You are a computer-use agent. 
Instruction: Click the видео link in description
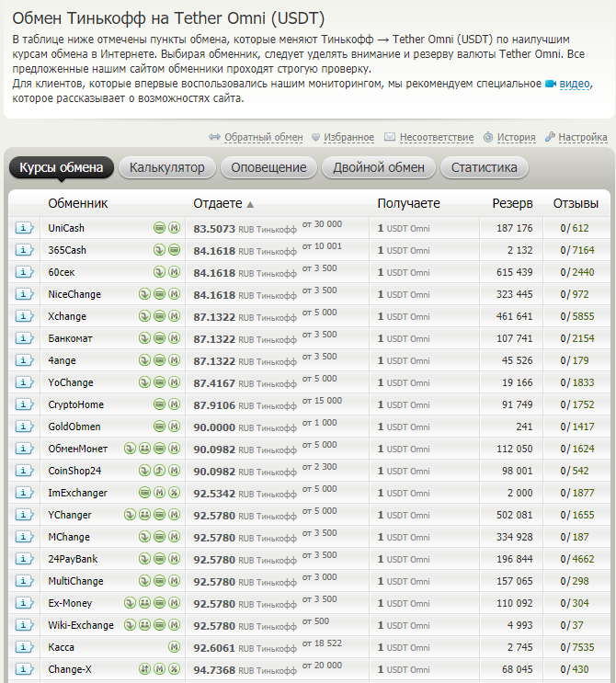pyautogui.click(x=575, y=84)
